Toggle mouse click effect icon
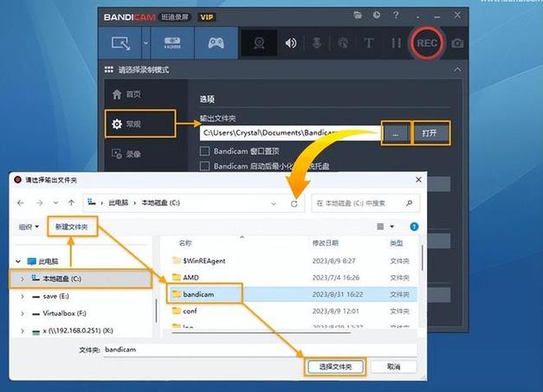 [343, 43]
